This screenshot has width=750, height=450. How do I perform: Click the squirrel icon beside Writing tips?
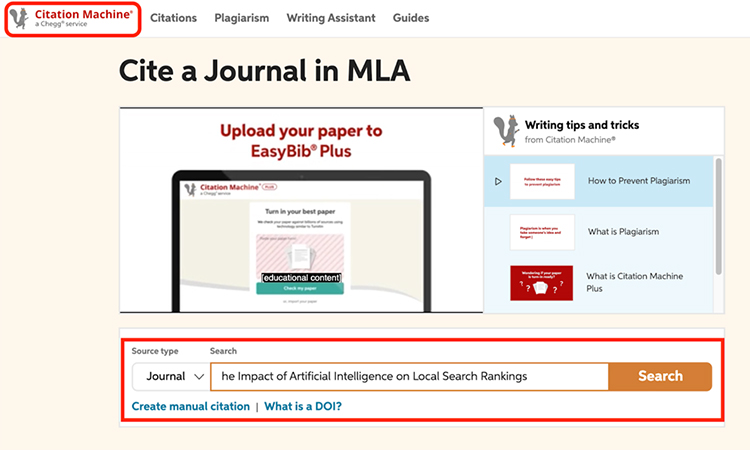[506, 131]
